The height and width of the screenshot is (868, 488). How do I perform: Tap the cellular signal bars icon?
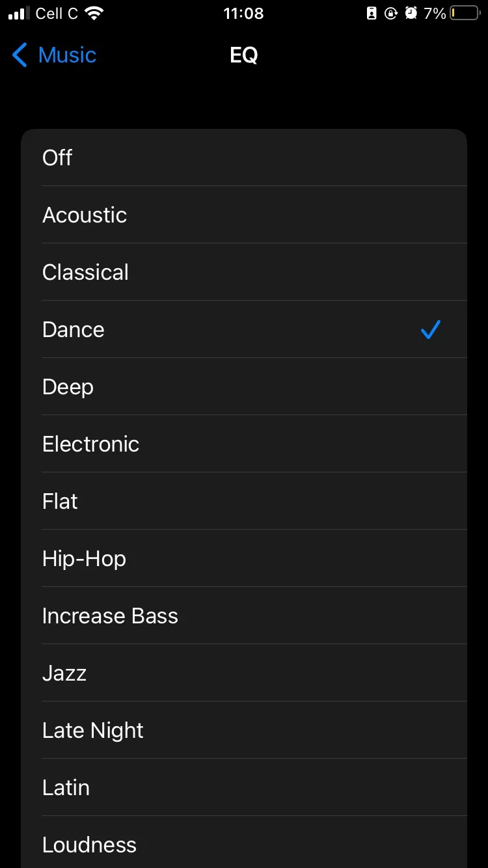point(19,14)
